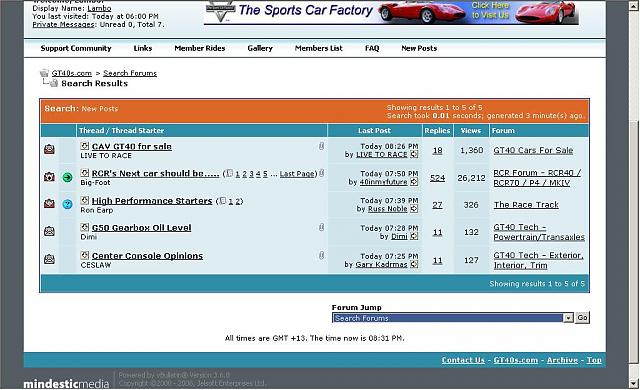Go to last post by Gary Kadrmas arrow icon
The image size is (640, 390).
coord(414,264)
